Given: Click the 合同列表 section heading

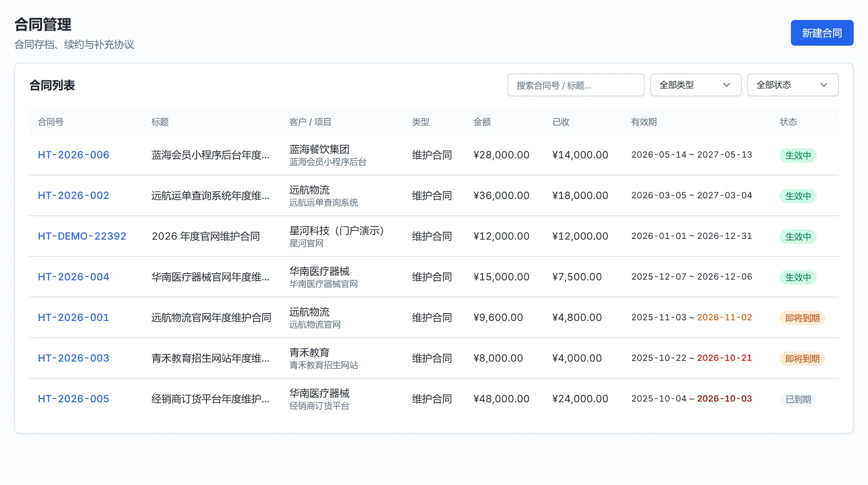Looking at the screenshot, I should pos(52,85).
